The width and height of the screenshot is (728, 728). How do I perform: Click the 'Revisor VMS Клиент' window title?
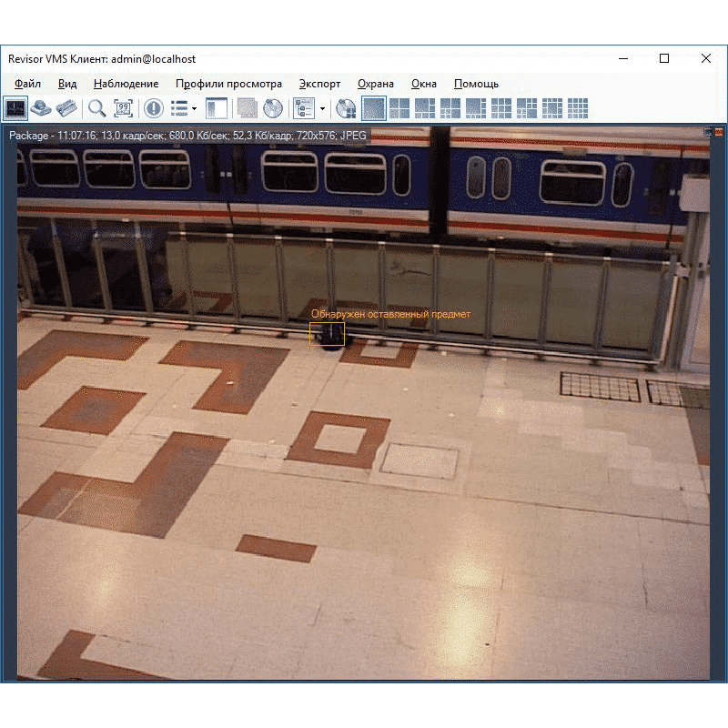click(102, 59)
